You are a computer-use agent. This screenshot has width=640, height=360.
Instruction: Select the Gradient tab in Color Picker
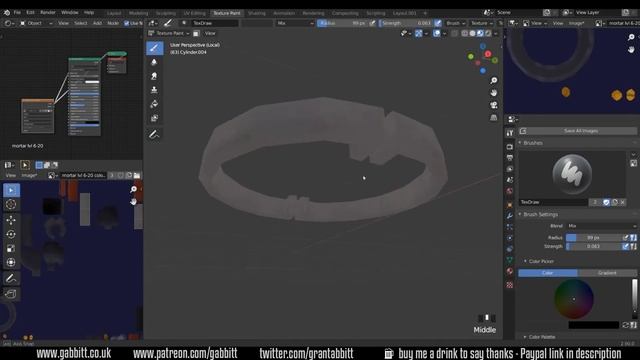[x=607, y=273]
